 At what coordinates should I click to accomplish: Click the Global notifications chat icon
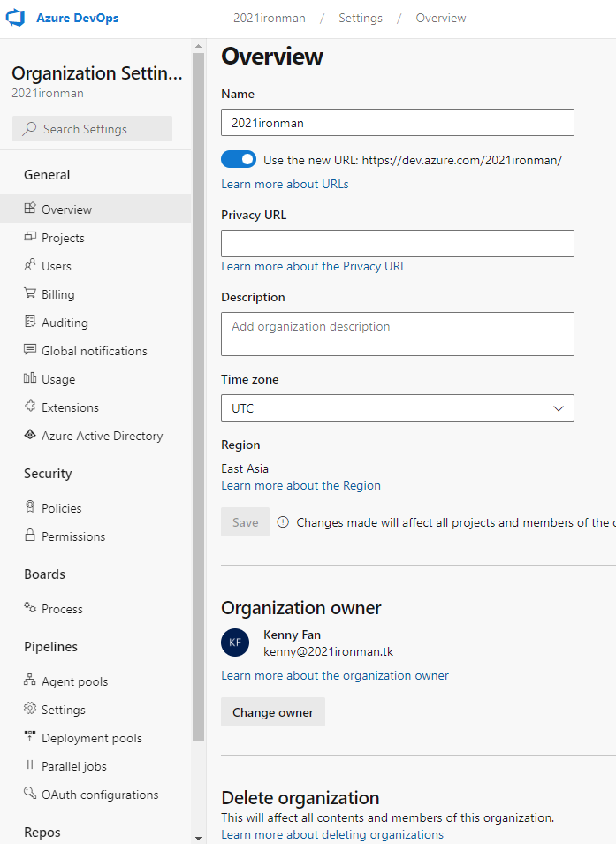coord(30,351)
